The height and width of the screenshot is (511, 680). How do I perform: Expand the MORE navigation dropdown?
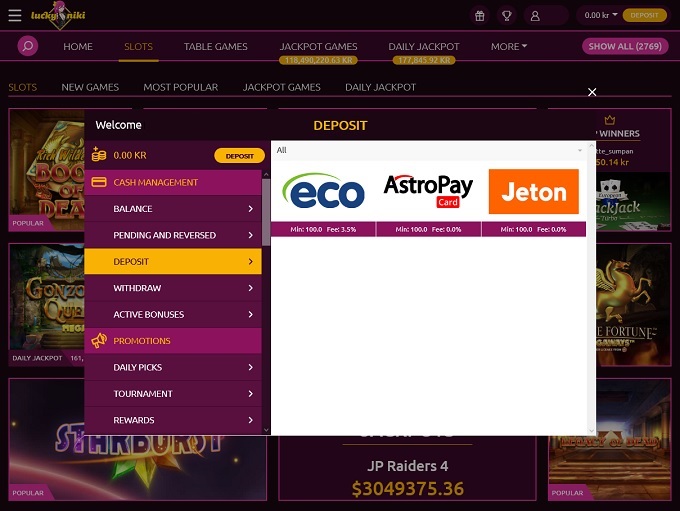coord(509,46)
